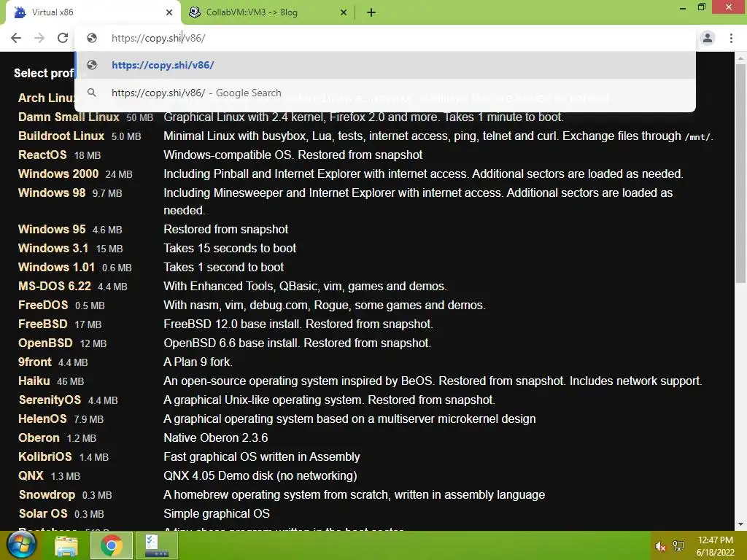Switch to the CollabVM::VM3 -> Blog tab
The image size is (747, 560).
(268, 12)
